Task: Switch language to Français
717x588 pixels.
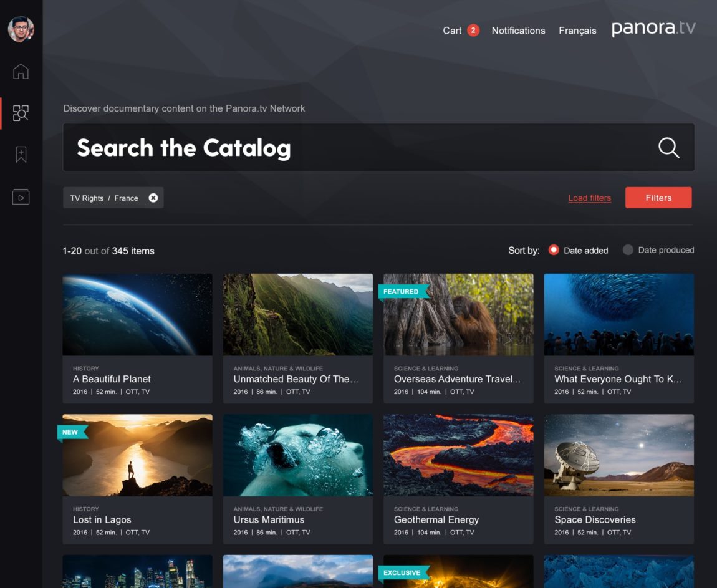Action: point(577,31)
